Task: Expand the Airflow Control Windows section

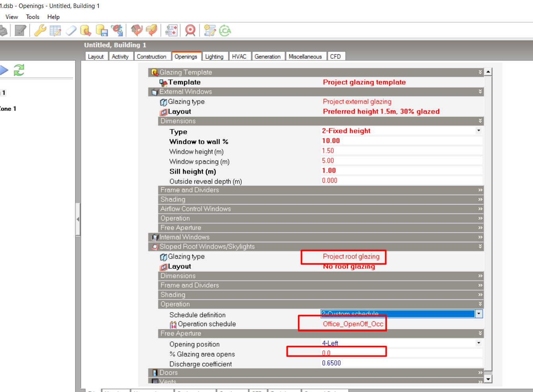Action: tap(480, 209)
